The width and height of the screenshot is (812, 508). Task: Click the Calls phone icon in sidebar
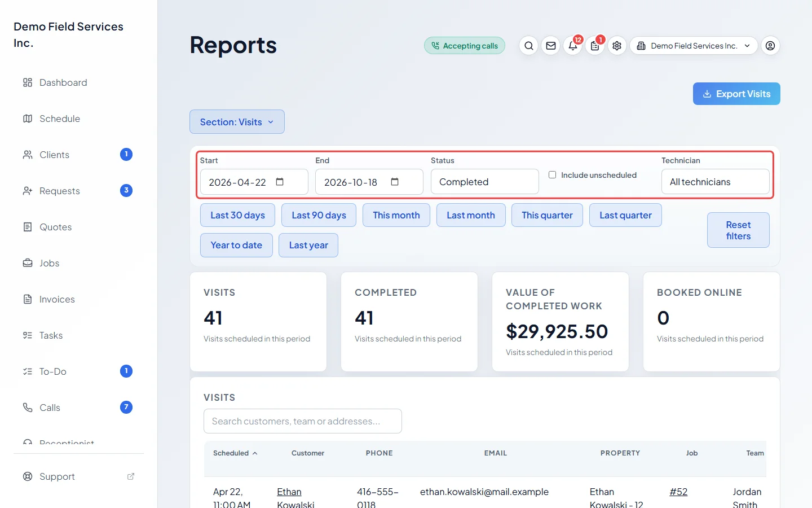(28, 408)
